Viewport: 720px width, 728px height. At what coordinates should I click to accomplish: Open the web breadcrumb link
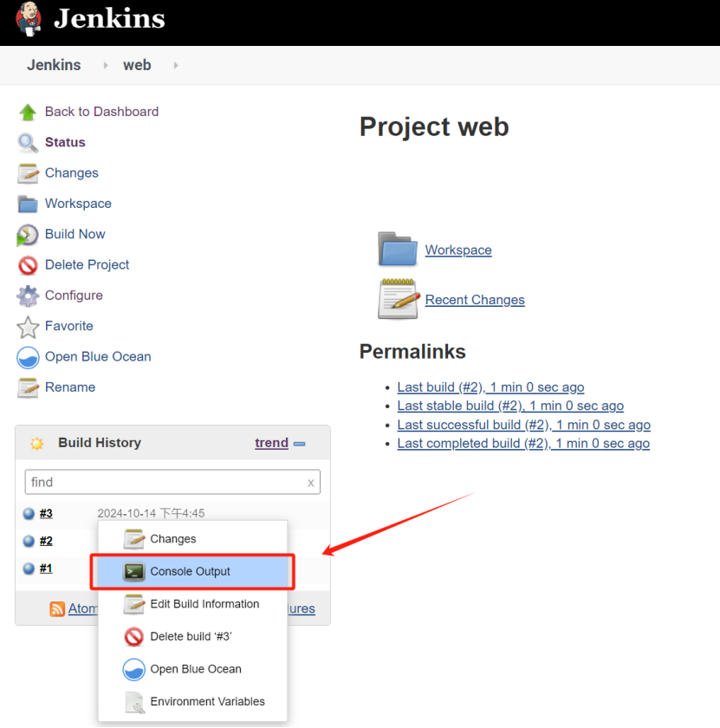point(137,65)
